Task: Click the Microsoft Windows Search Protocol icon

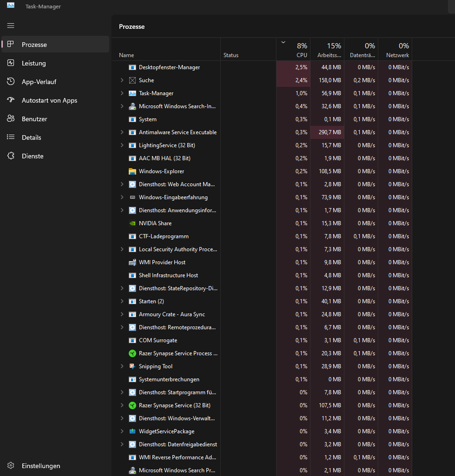Action: 132,470
